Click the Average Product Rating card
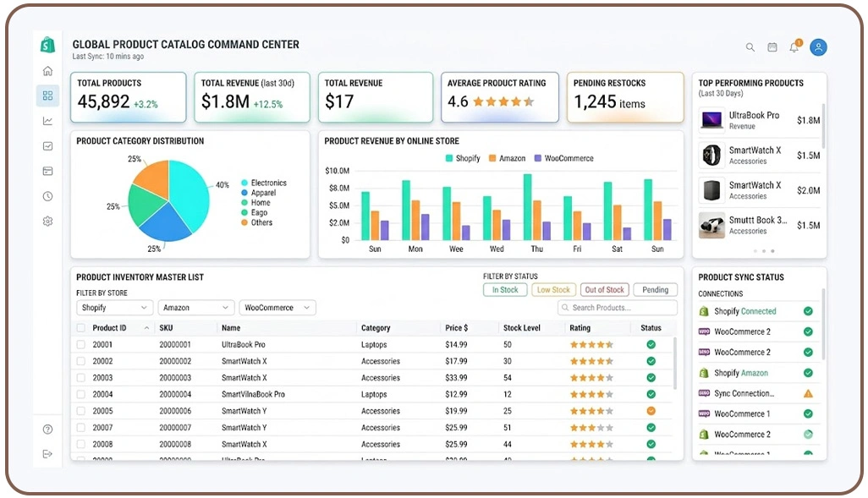 (x=500, y=97)
